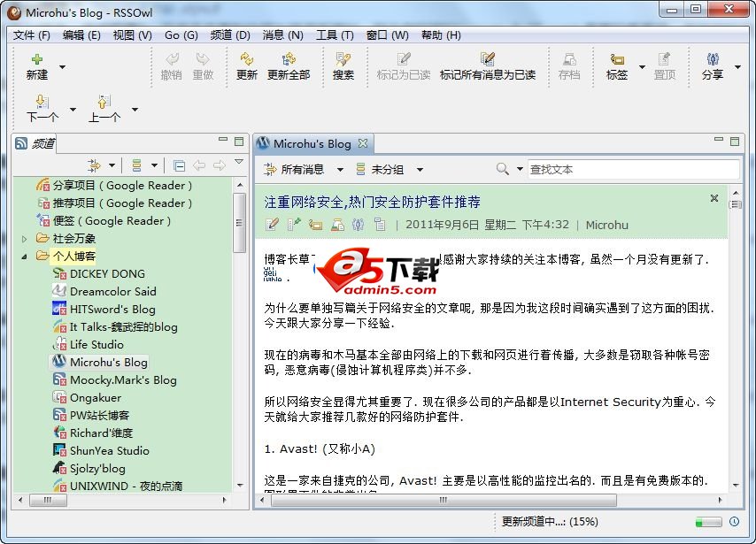Click the 置顶 (Sticky) toolbar icon
This screenshot has height=544, width=756.
click(665, 59)
